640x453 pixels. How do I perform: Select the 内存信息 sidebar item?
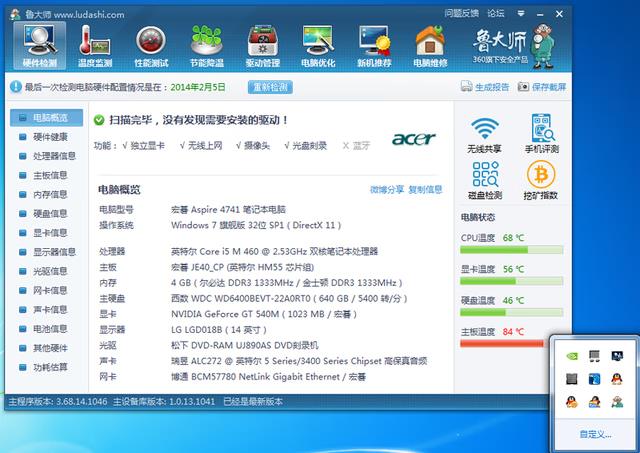(47, 194)
